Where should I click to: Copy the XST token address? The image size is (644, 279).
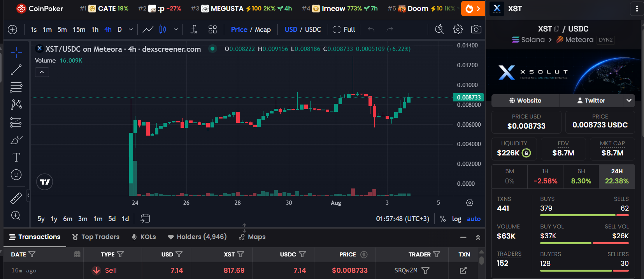point(556,29)
